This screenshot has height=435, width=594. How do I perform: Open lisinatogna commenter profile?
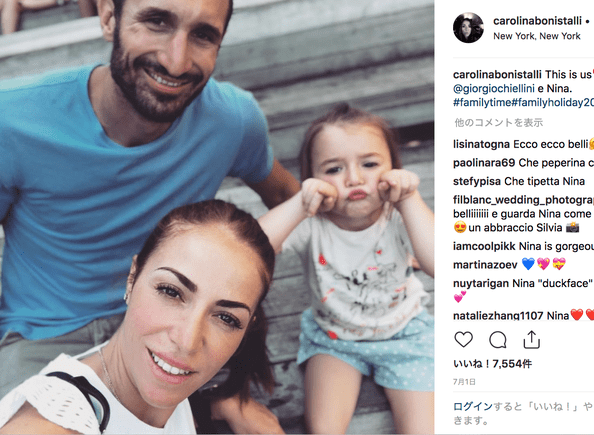481,144
